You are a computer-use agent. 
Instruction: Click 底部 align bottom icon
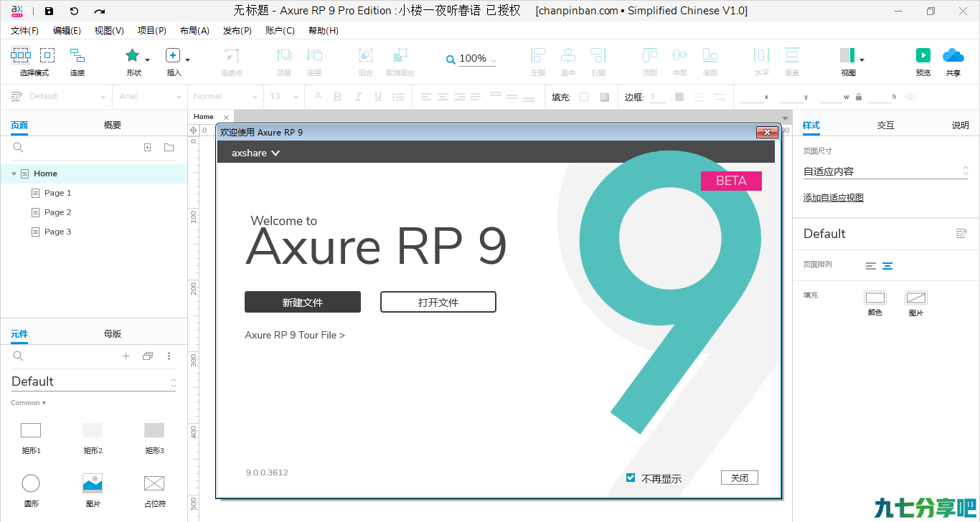pos(710,55)
